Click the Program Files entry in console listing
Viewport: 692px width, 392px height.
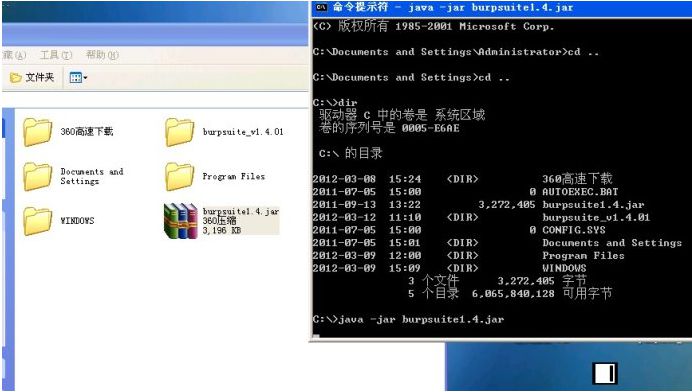pos(583,256)
